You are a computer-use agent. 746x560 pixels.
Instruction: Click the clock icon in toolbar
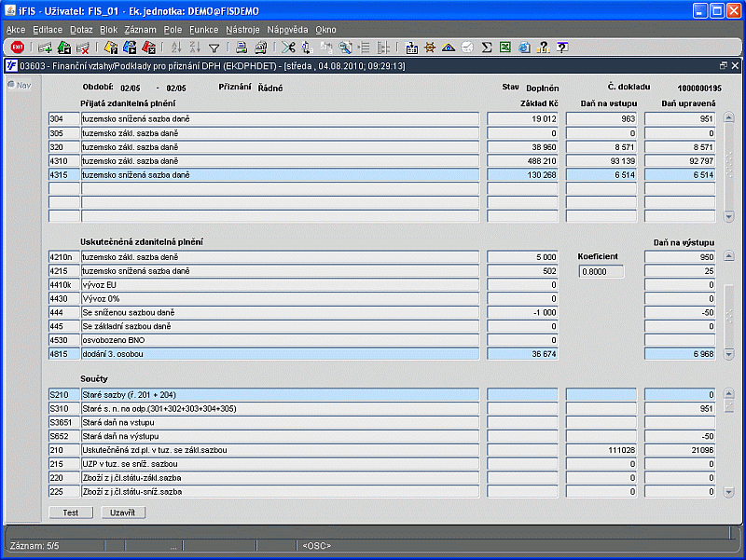click(x=467, y=48)
